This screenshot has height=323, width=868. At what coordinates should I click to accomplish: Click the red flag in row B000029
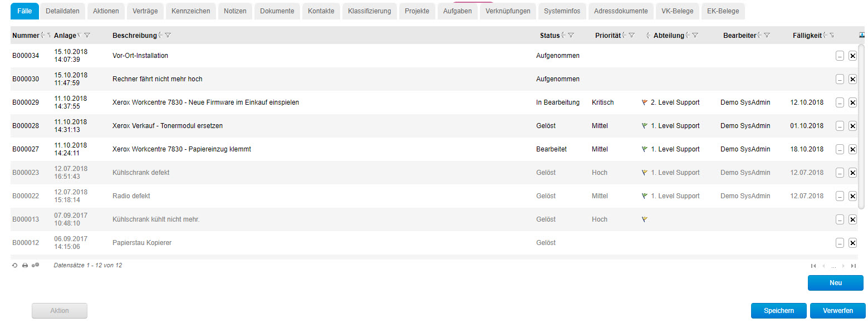click(x=645, y=102)
